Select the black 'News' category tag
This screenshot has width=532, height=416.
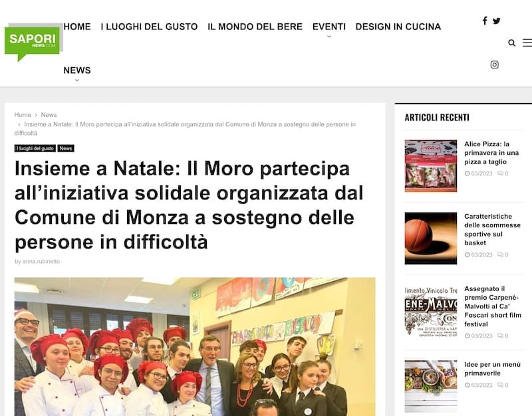pos(66,148)
